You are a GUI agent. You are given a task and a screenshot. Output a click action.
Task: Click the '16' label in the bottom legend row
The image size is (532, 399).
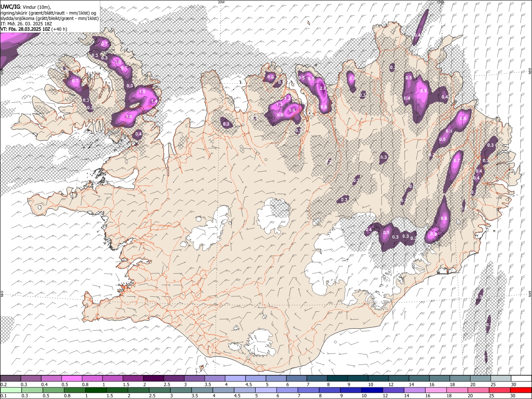coord(428,396)
